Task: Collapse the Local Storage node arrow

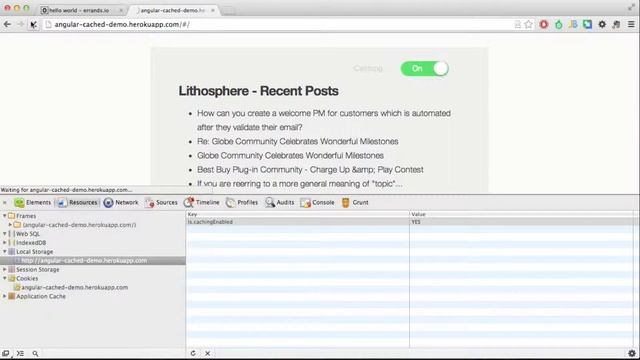Action: [x=4, y=251]
